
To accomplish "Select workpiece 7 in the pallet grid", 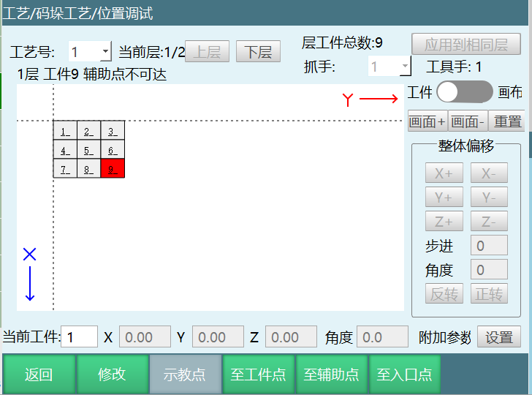I will click(65, 169).
